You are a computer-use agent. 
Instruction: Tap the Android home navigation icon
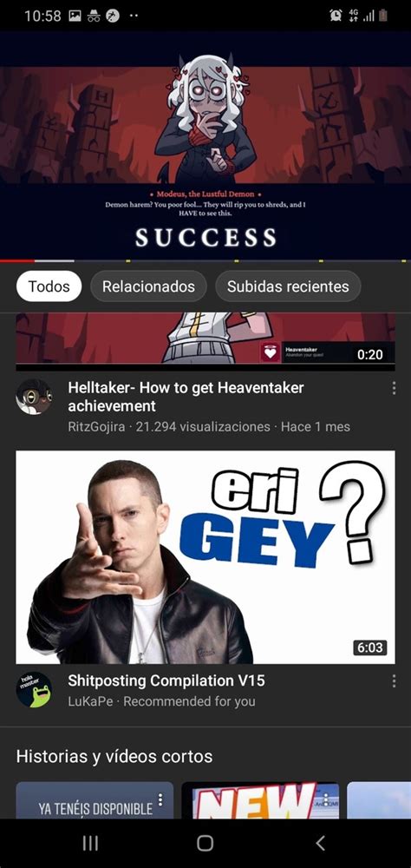click(x=205, y=843)
